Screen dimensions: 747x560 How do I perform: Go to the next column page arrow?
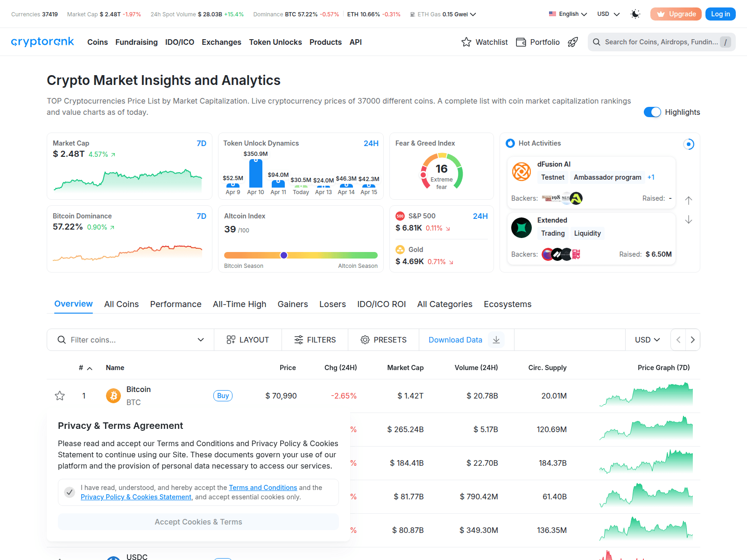[692, 340]
